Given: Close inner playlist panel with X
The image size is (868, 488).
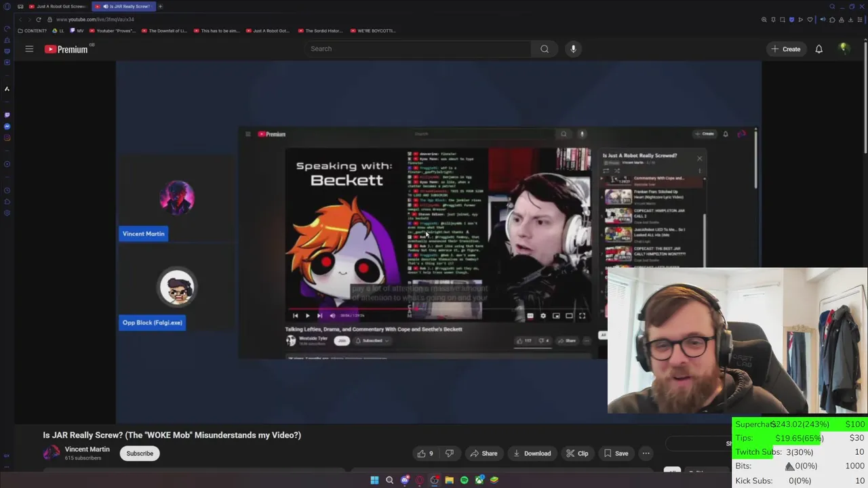Looking at the screenshot, I should (700, 159).
